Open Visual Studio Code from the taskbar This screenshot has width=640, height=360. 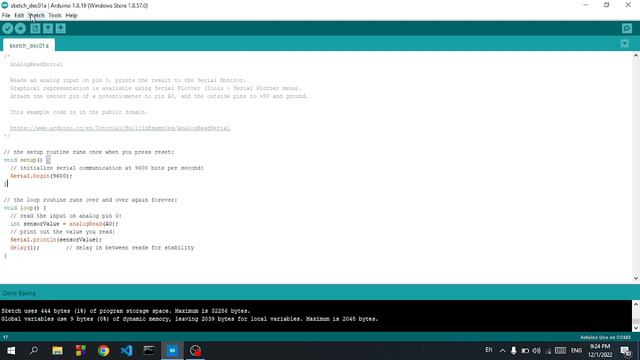(x=127, y=351)
